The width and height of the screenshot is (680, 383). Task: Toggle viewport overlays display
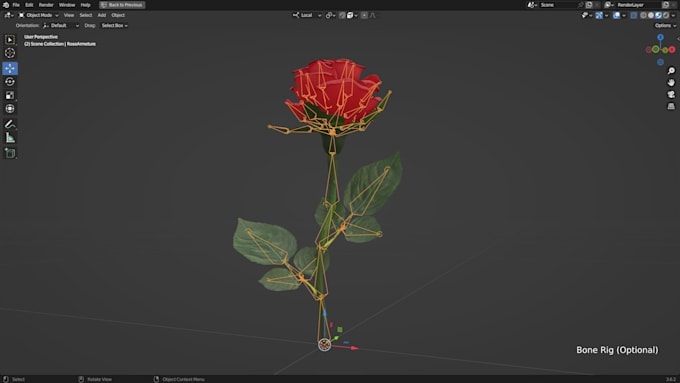click(x=616, y=15)
